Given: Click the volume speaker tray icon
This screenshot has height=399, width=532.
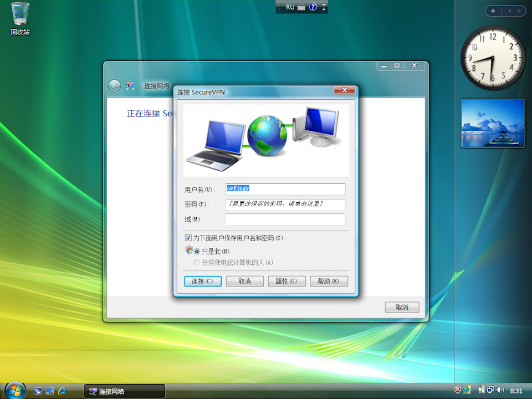Looking at the screenshot, I should click(501, 390).
